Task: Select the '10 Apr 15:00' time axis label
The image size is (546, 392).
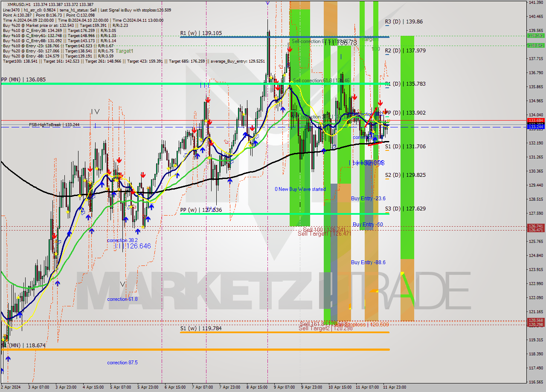Action: [x=340, y=387]
